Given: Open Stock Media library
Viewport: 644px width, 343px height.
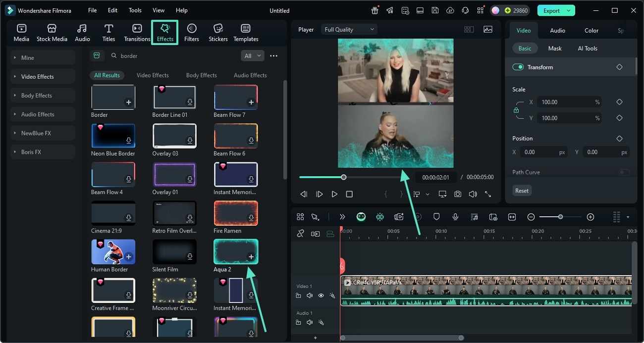Looking at the screenshot, I should [52, 33].
